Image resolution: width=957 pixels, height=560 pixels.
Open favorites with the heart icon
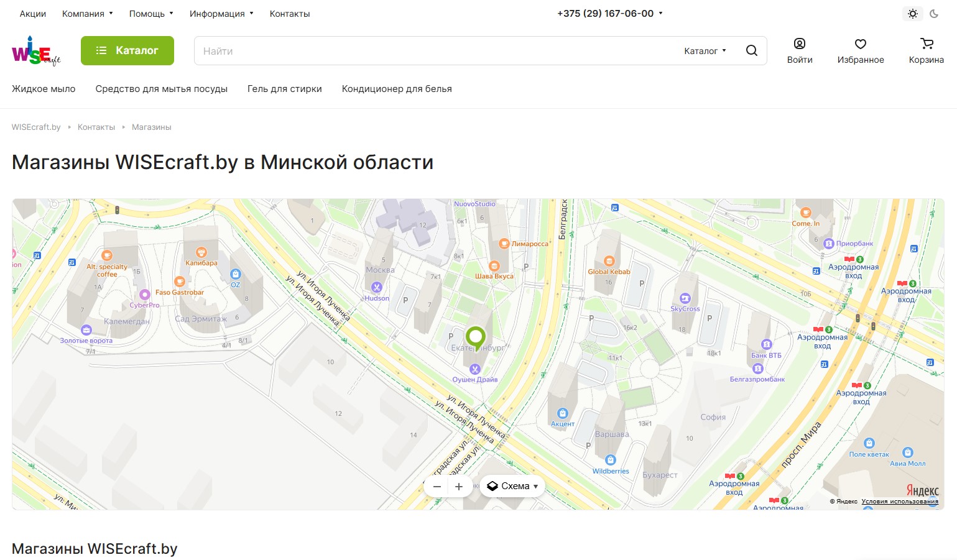tap(861, 51)
